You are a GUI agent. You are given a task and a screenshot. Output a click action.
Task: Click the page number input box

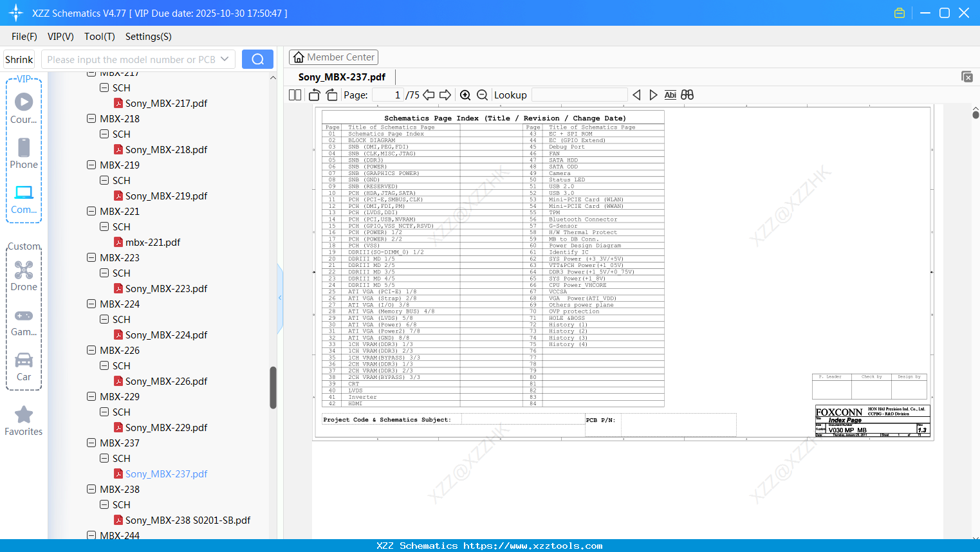[387, 95]
